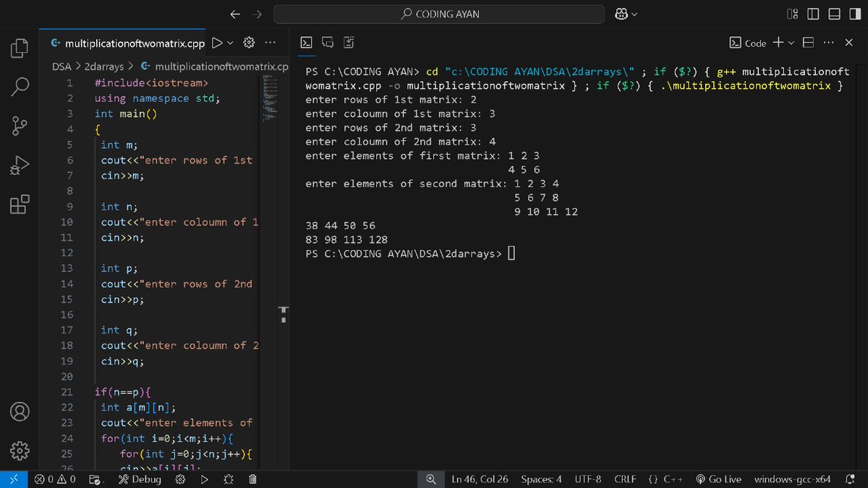Click terminal output '38 44 50 56'
Screen dimensions: 868x488
pos(340,226)
